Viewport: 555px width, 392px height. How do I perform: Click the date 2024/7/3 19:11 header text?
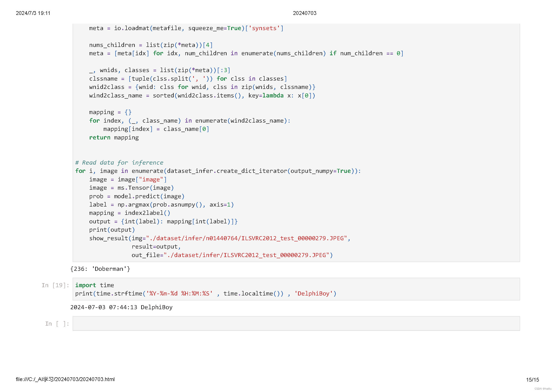[33, 13]
